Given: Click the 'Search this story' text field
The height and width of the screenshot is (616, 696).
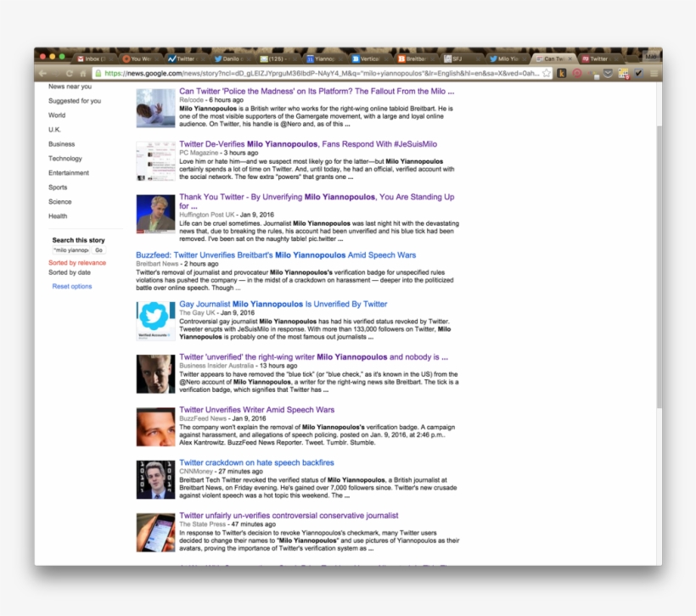Looking at the screenshot, I should click(x=70, y=251).
